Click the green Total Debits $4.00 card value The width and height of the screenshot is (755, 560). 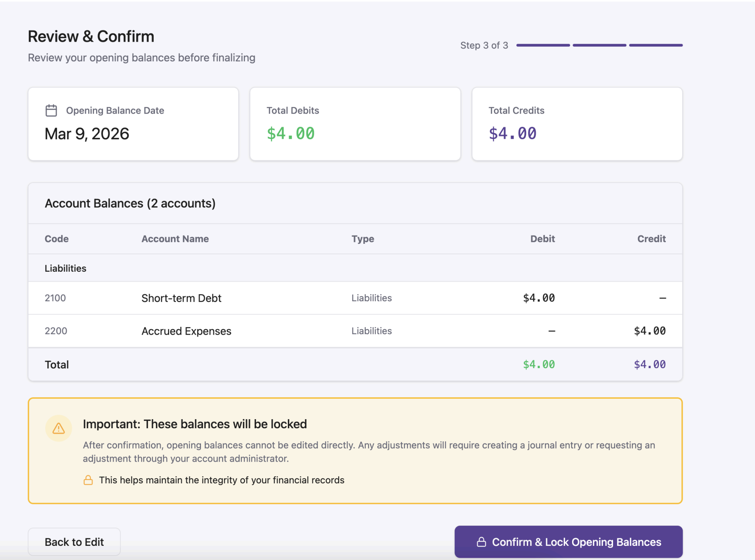point(291,134)
